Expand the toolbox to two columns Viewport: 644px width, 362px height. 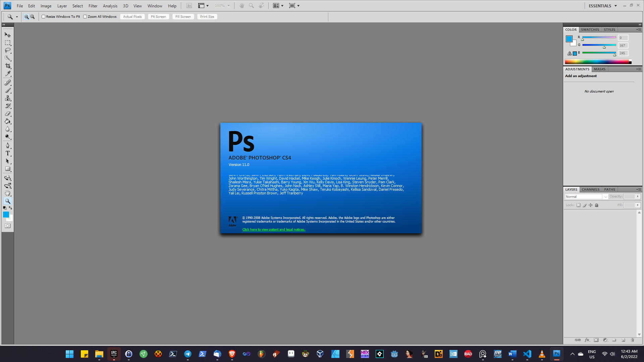(4, 24)
